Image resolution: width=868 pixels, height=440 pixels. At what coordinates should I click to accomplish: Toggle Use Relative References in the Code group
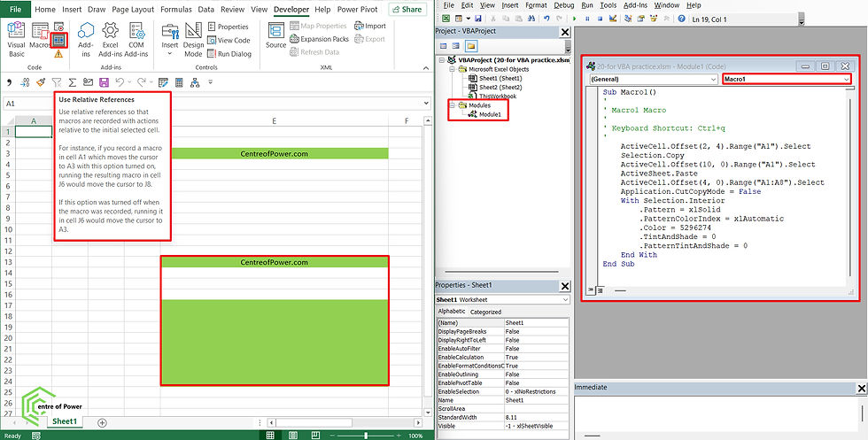pos(59,41)
